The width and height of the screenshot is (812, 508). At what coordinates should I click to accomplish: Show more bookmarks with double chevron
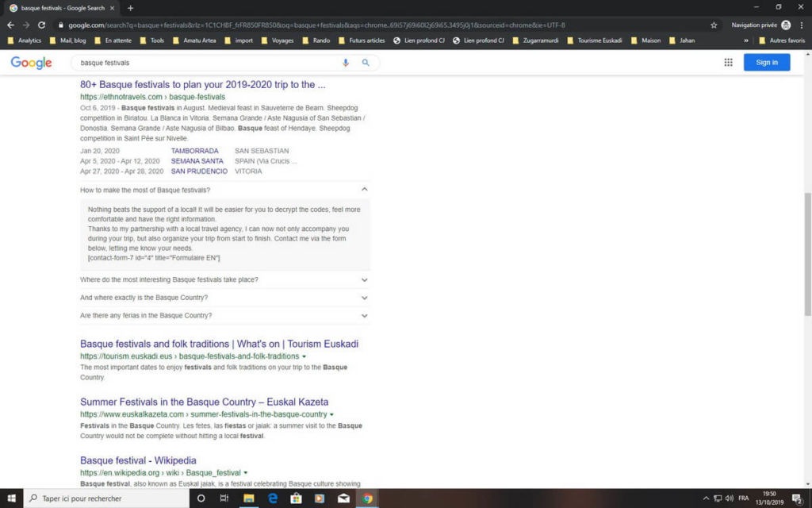pyautogui.click(x=745, y=40)
